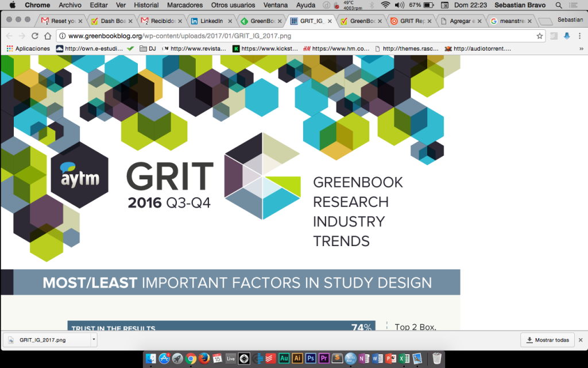Screen dimensions: 588x368
Task: Open Todoist red icon in dock
Action: click(x=270, y=359)
